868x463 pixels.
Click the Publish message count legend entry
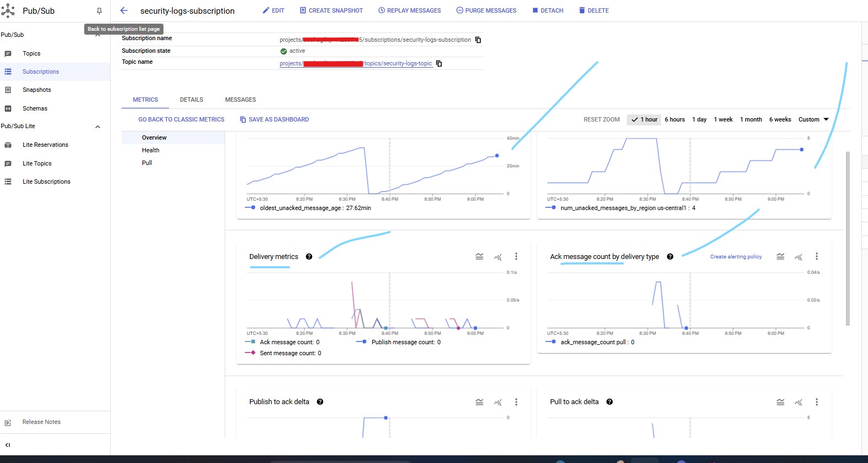tap(398, 342)
